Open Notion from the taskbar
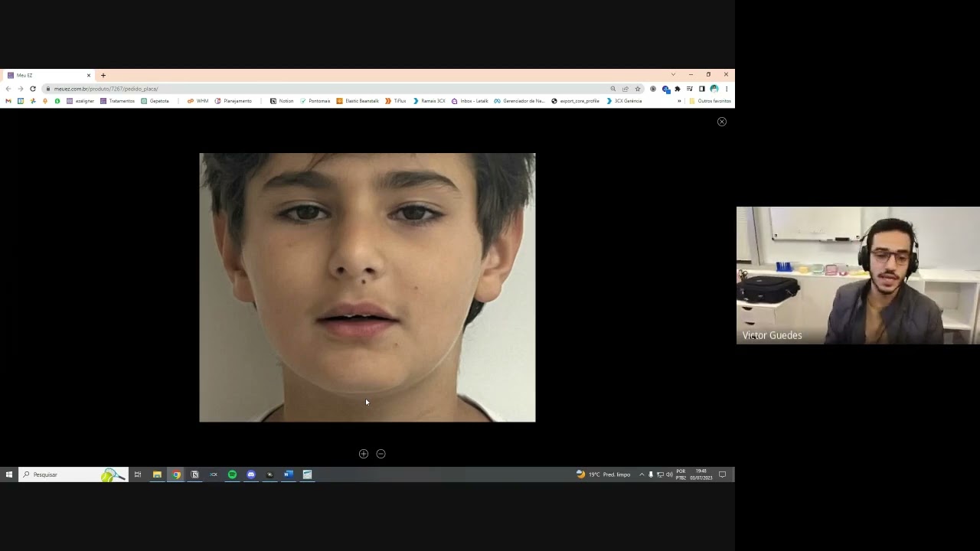Screen dimensions: 980x551 194,474
